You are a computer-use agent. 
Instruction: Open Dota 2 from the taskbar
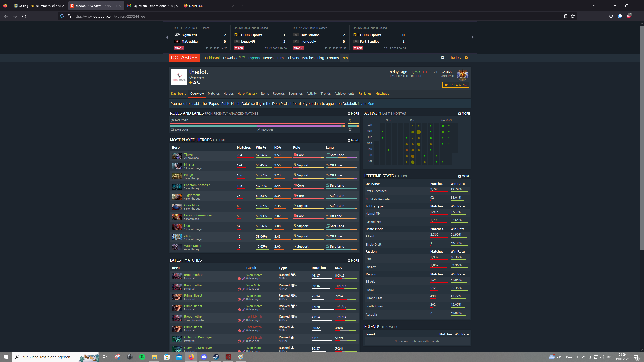tap(228, 357)
